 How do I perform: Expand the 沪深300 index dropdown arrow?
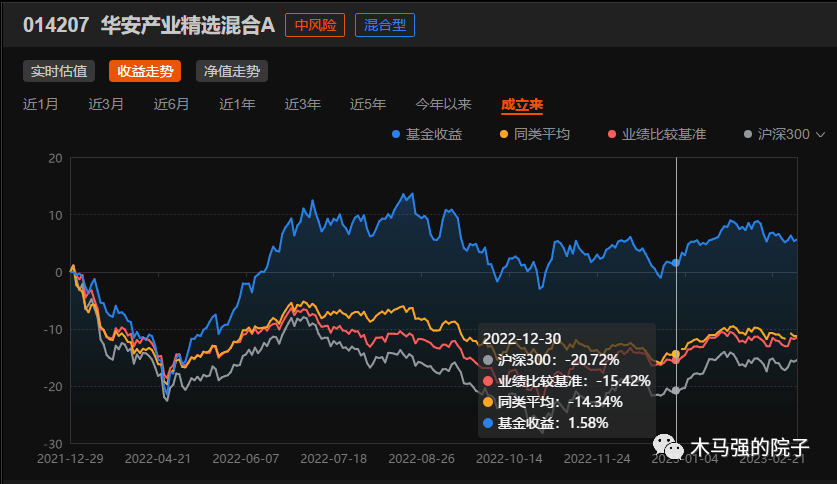[x=820, y=135]
